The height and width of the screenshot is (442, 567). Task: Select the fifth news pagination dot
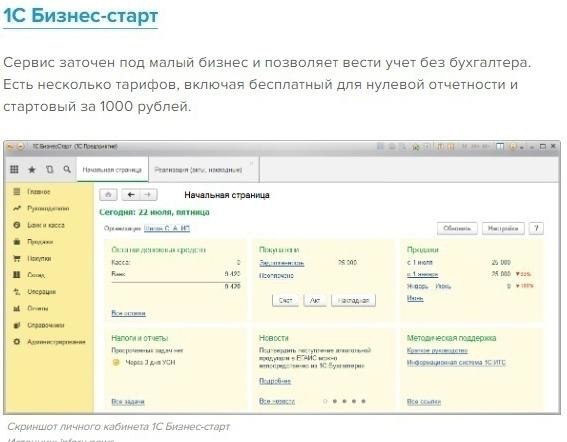point(363,401)
